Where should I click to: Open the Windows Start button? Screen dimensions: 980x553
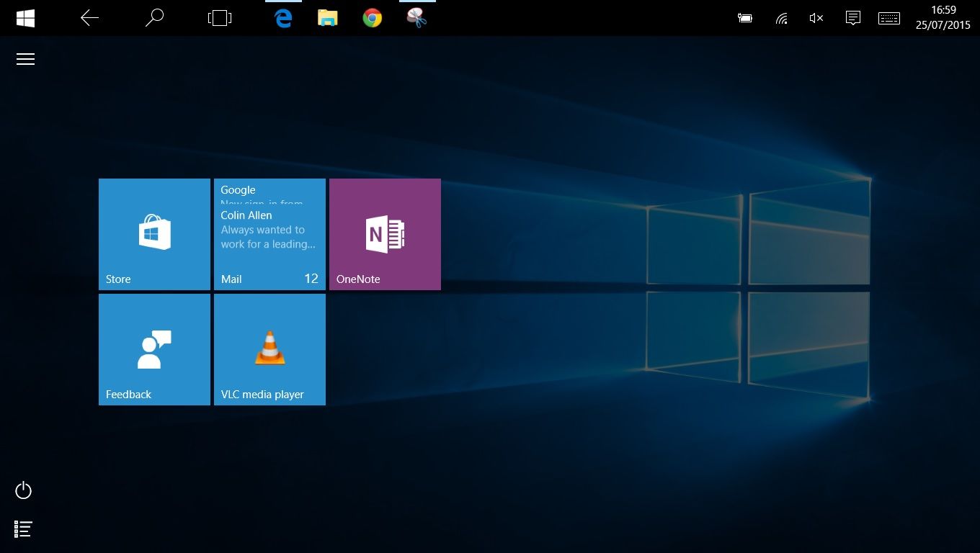[26, 18]
